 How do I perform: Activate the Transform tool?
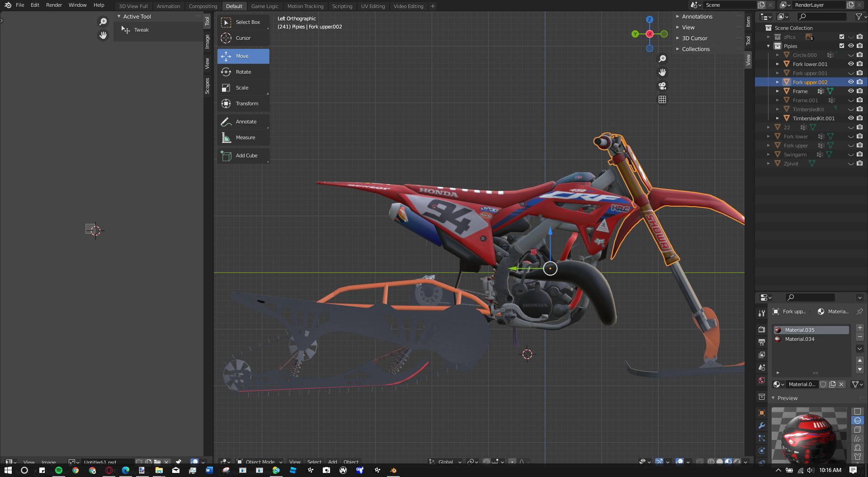[x=243, y=104]
